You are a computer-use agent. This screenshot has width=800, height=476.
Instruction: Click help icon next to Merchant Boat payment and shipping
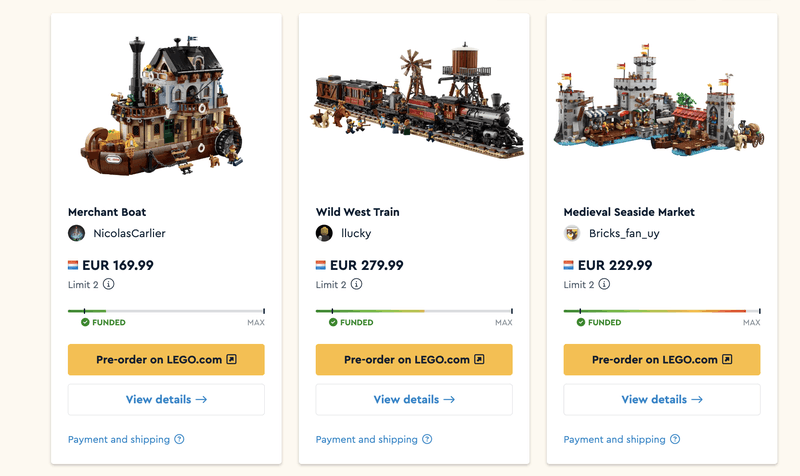coord(179,439)
